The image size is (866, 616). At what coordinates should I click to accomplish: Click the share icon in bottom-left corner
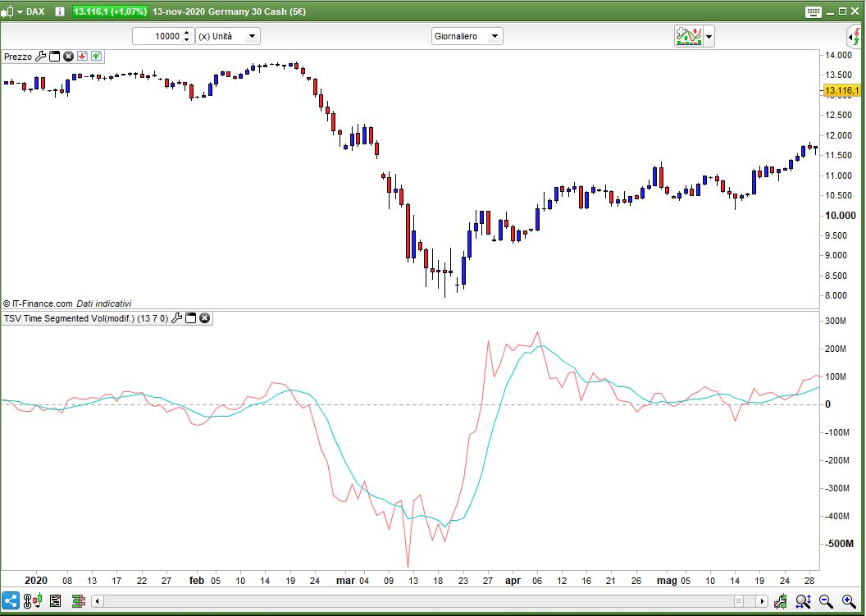11,600
